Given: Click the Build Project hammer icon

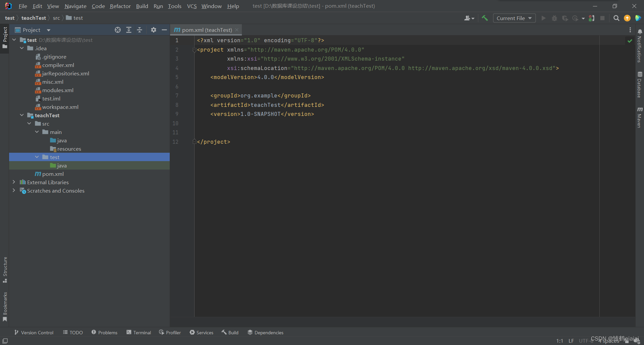Looking at the screenshot, I should (485, 18).
